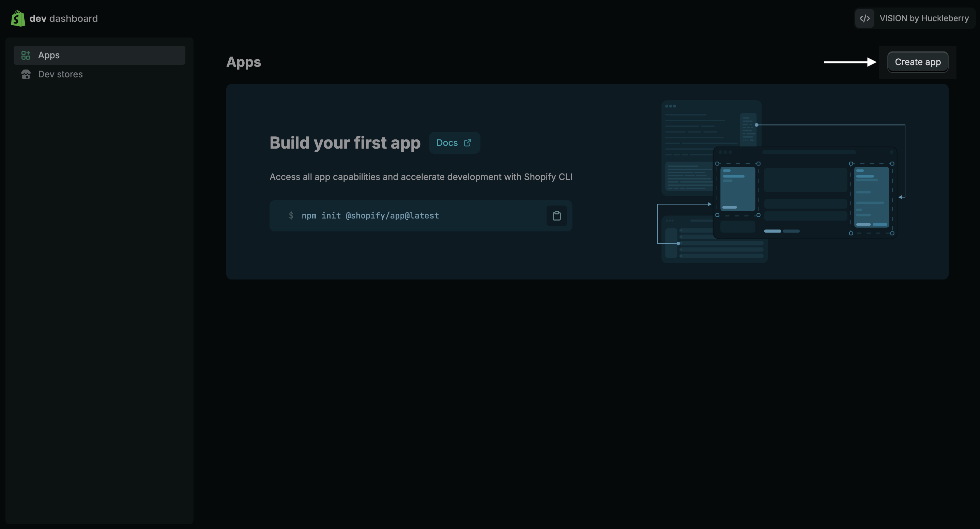Click the Dev stores storefront icon
This screenshot has width=980, height=529.
pyautogui.click(x=26, y=74)
